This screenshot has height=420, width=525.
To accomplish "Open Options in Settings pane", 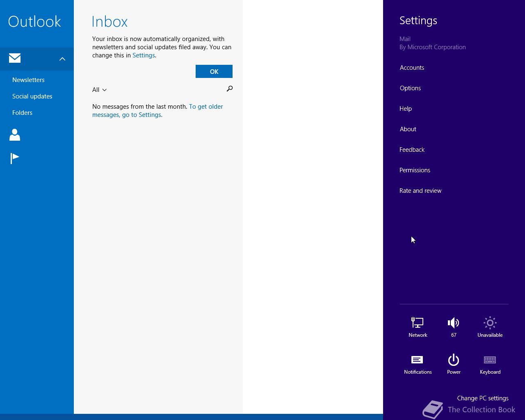I will point(410,88).
